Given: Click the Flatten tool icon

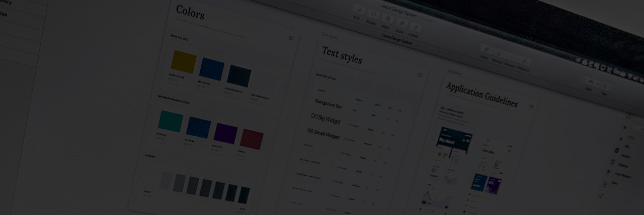Looking at the screenshot, I should [x=415, y=27].
